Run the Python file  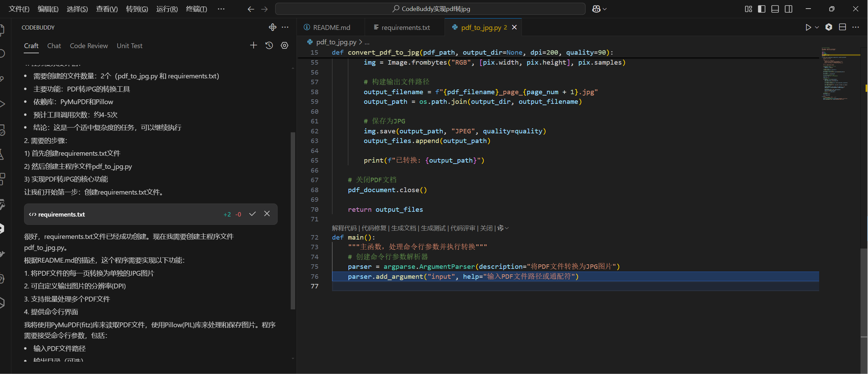(x=808, y=27)
